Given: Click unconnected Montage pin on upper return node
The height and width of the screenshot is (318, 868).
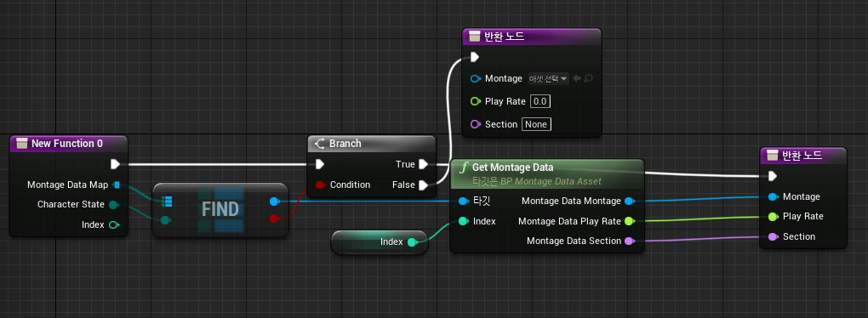Looking at the screenshot, I should coord(475,78).
